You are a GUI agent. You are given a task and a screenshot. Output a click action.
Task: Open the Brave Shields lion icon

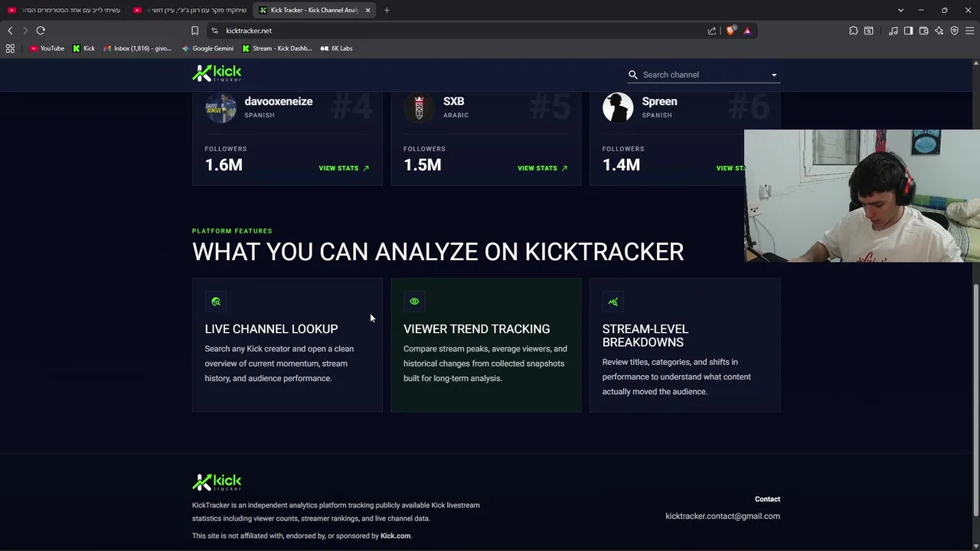[x=730, y=31]
